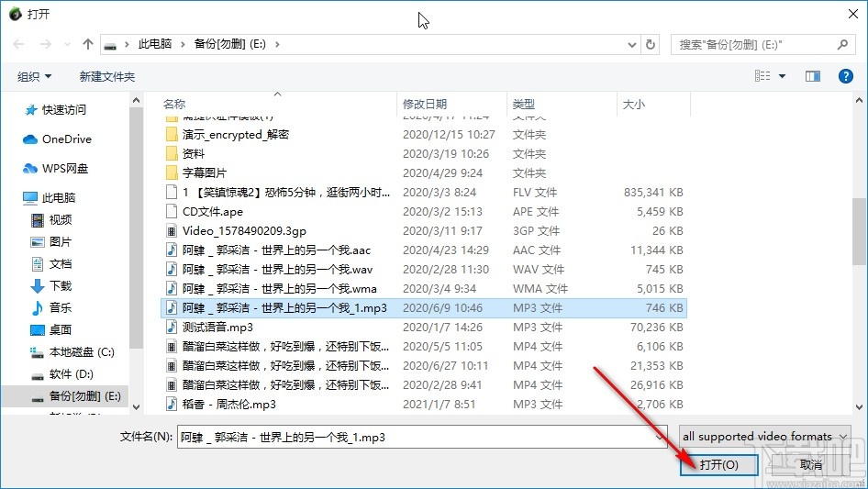Change view layout icon
Screen dimensions: 868x489
coord(762,76)
